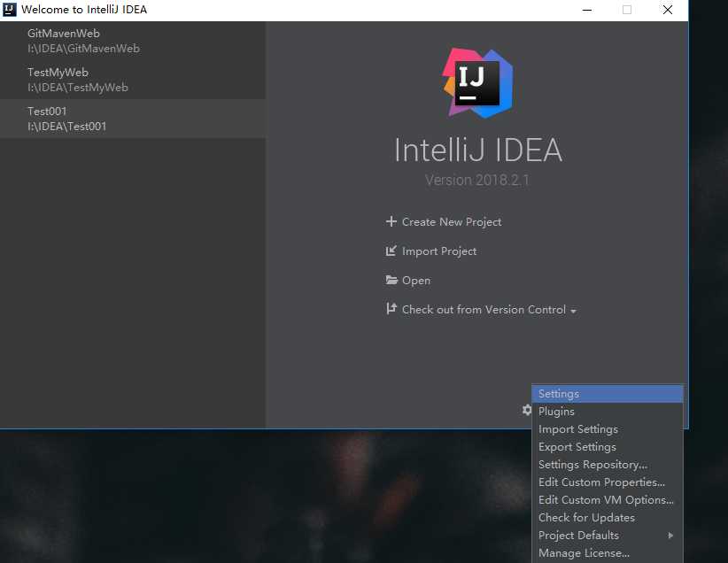
Task: Select Edit Custom VM Options...
Action: click(x=608, y=499)
